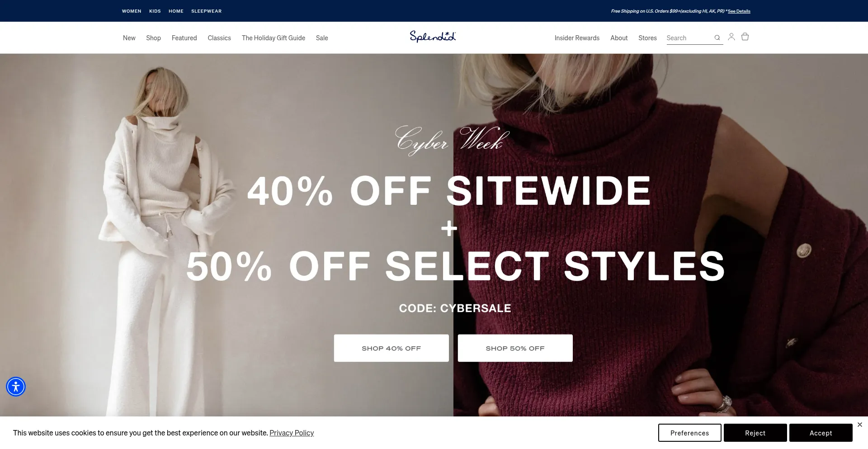Expand the Classics navigation menu
868x449 pixels.
pos(219,38)
